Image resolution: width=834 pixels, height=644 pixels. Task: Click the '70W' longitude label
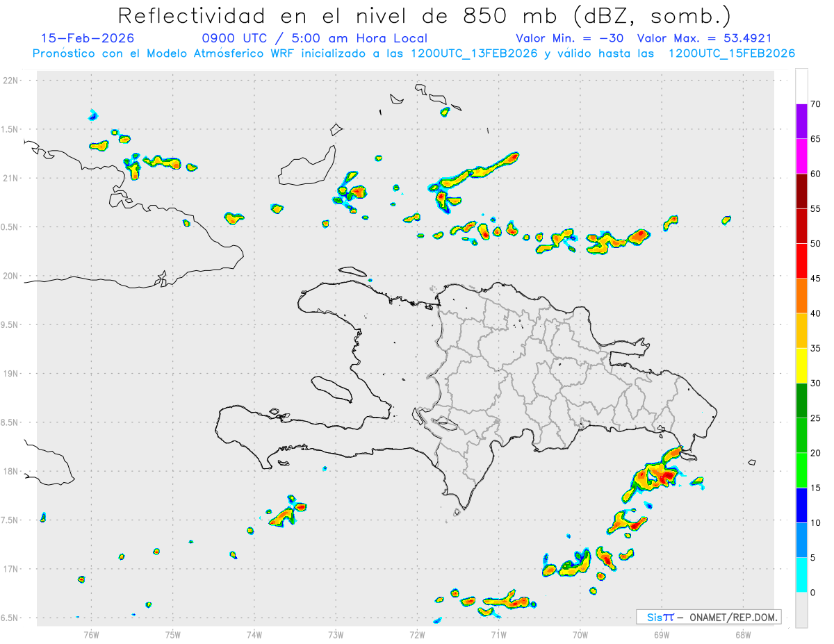tap(580, 634)
